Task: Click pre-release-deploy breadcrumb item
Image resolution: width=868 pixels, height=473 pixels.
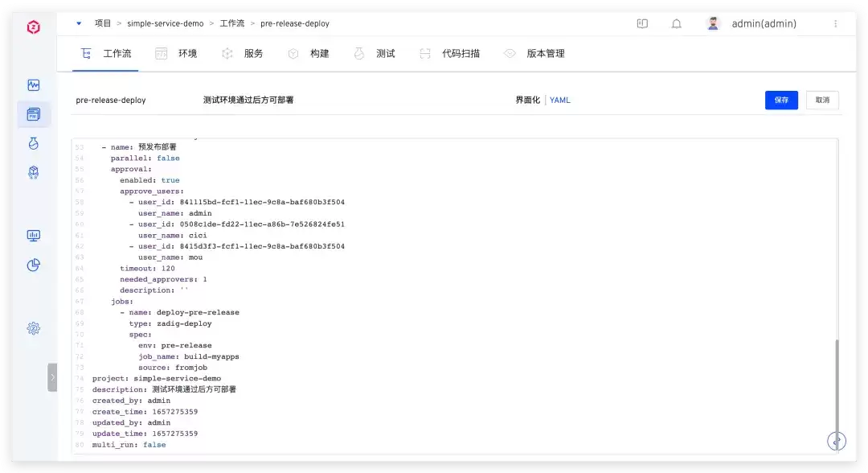Action: point(294,23)
